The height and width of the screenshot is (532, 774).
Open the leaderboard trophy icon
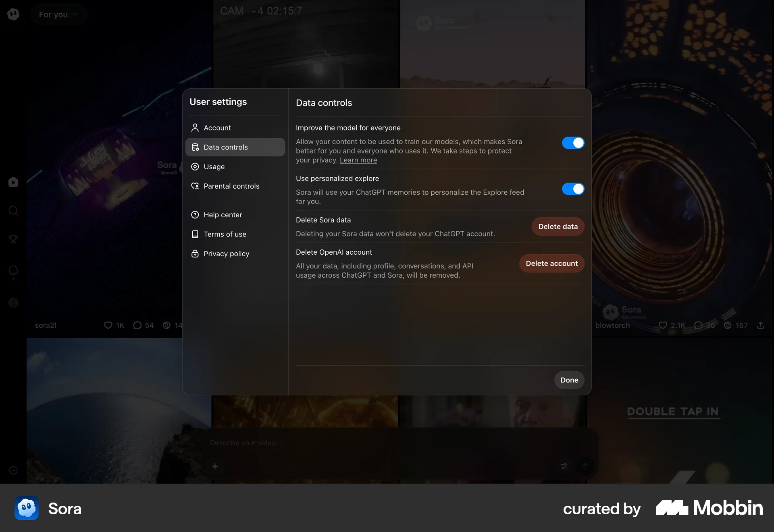pyautogui.click(x=13, y=239)
